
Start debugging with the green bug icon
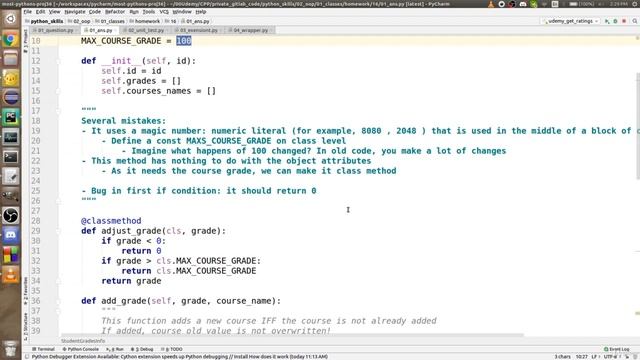click(x=615, y=21)
